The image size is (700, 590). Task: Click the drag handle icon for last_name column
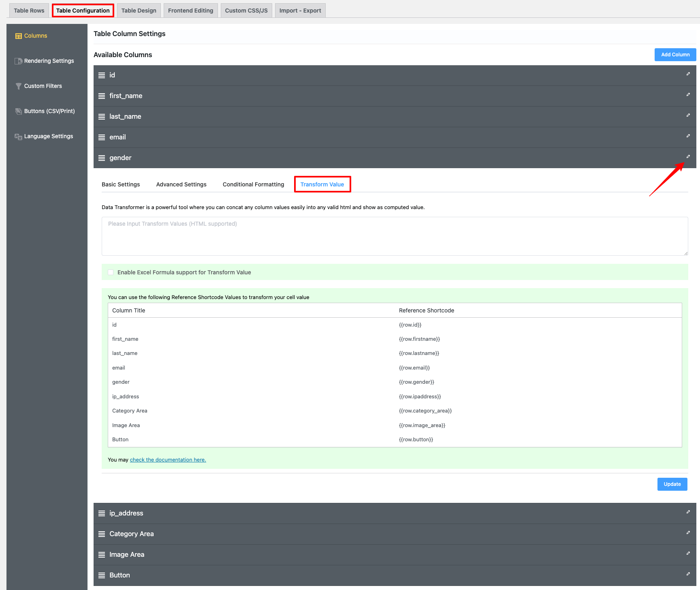(102, 117)
